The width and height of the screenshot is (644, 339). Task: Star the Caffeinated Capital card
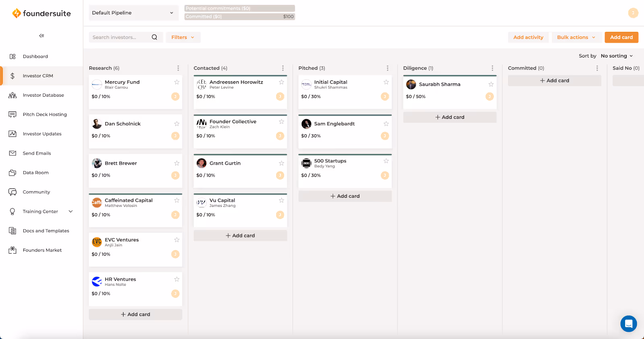coord(177,200)
